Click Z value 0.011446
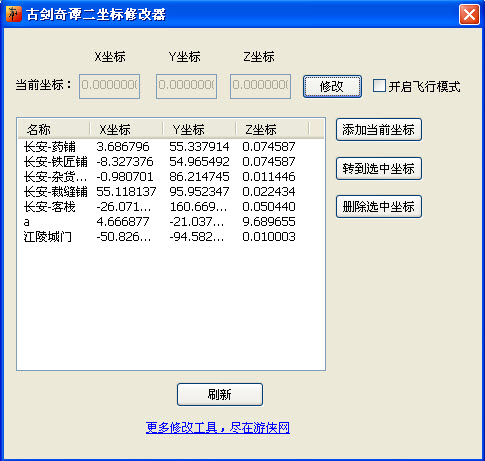 [269, 177]
